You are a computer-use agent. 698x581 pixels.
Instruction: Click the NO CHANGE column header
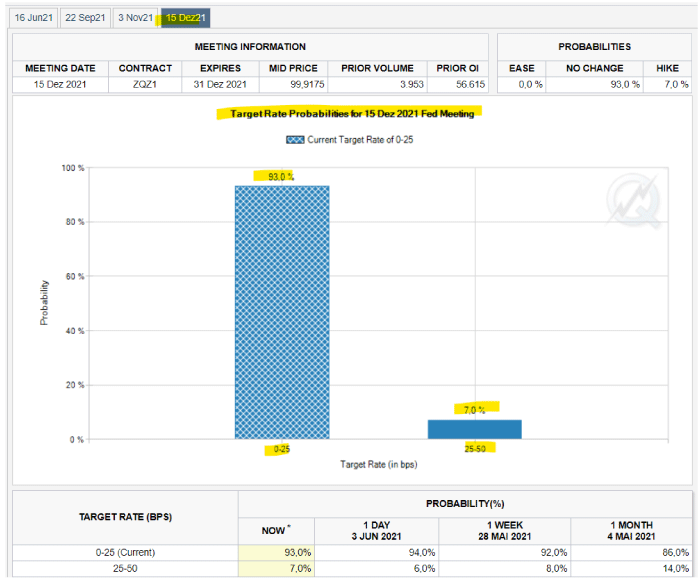point(594,68)
